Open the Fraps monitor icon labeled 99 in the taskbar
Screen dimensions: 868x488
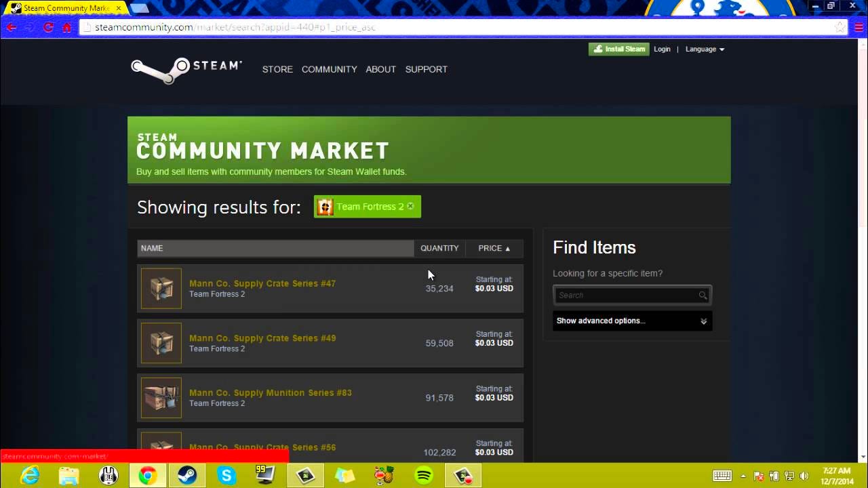tap(265, 476)
